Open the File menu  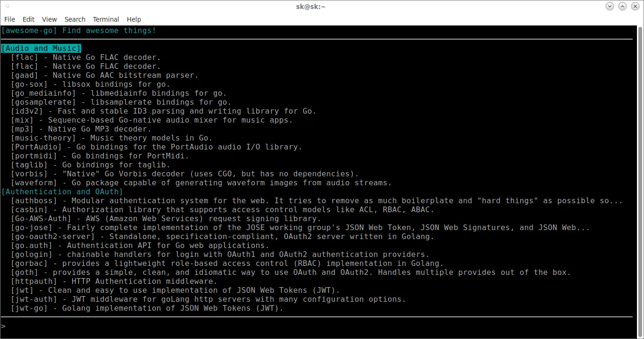coord(9,19)
